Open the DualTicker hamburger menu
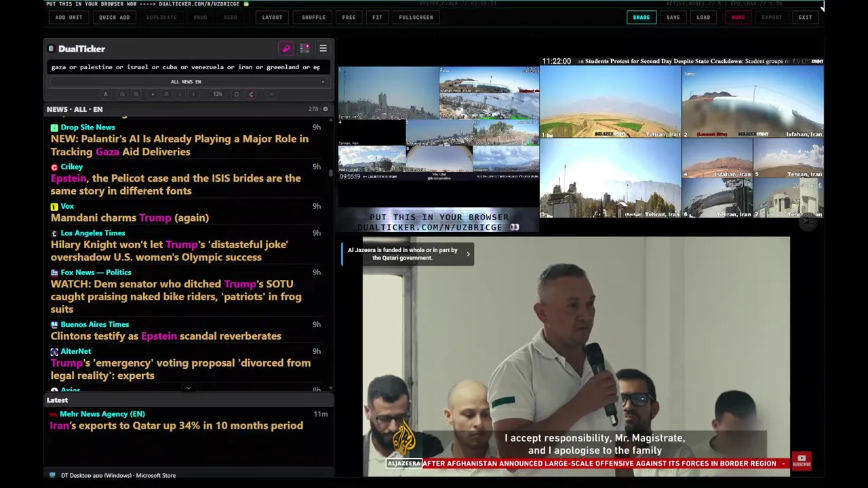This screenshot has width=868, height=488. coord(323,49)
